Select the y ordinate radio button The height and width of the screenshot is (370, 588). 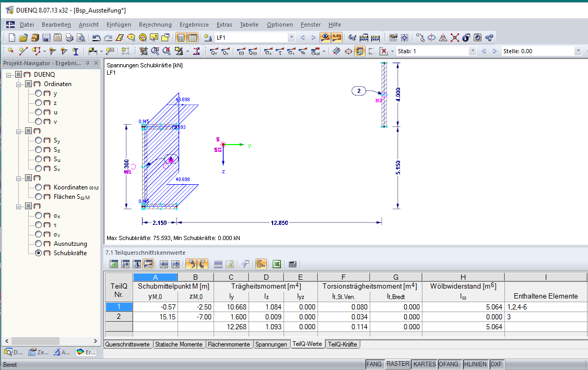(38, 93)
